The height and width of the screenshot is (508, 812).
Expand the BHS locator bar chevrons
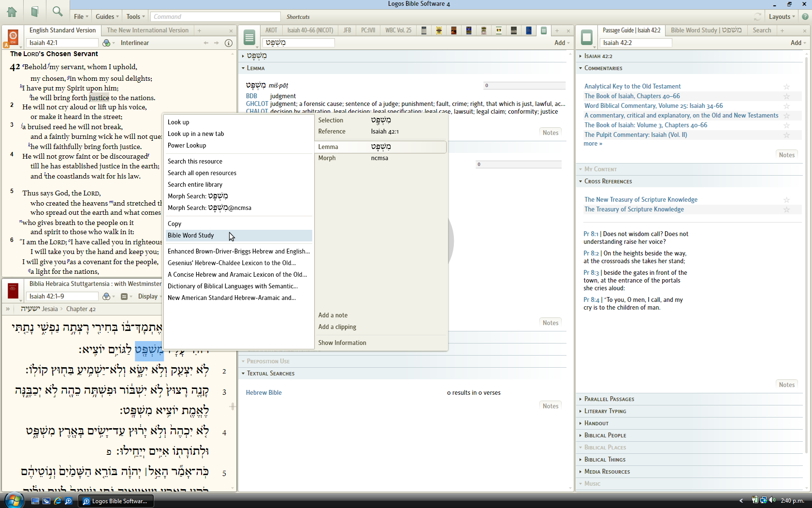(x=8, y=309)
